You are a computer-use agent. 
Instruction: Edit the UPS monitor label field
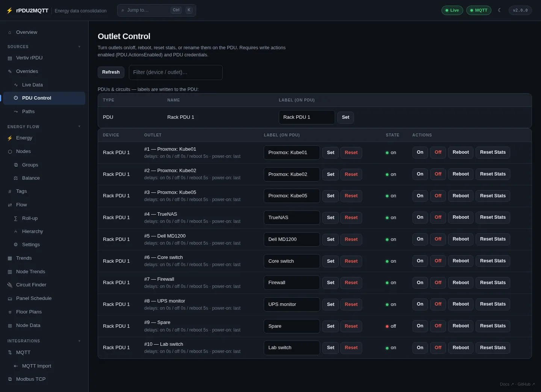click(292, 304)
